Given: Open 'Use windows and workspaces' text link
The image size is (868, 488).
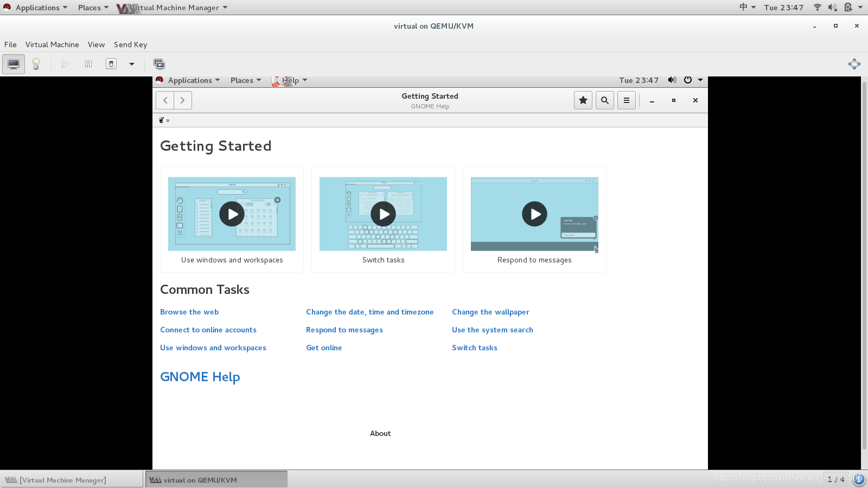Looking at the screenshot, I should (213, 348).
